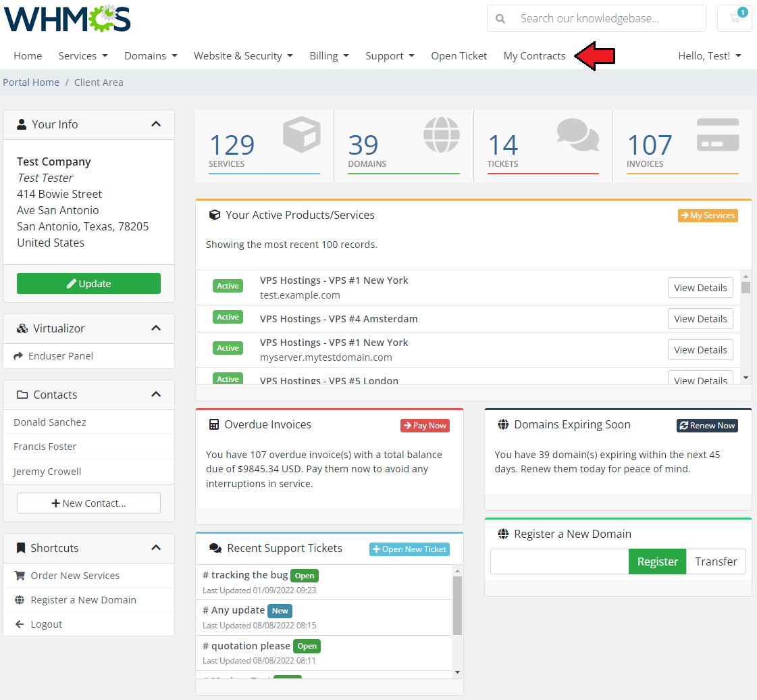Viewport: 757px width, 700px height.
Task: Open the Services dropdown menu
Action: point(83,56)
